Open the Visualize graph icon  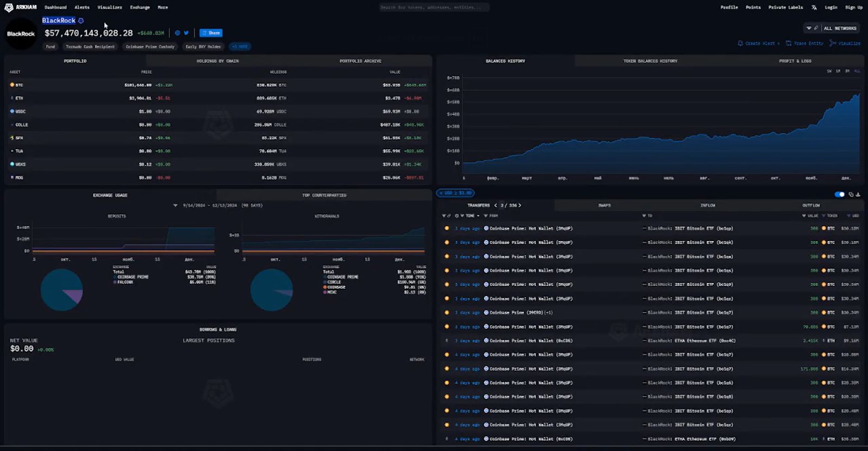coord(833,43)
